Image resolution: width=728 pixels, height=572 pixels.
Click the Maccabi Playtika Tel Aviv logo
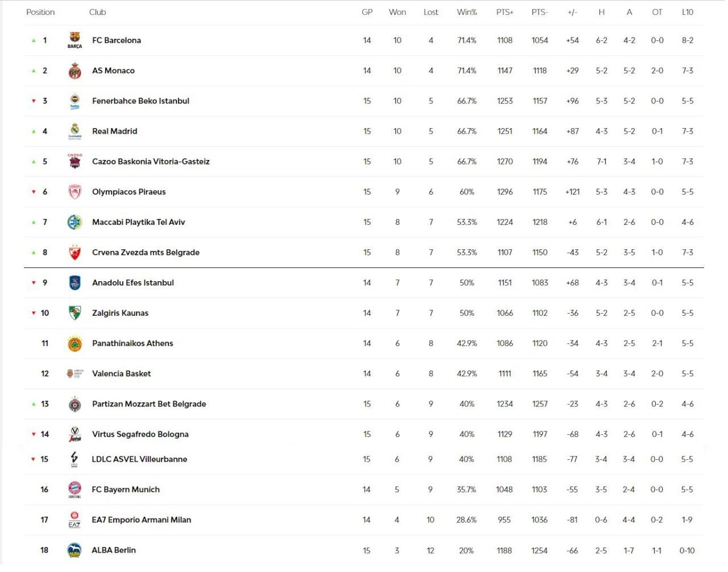[x=75, y=223]
